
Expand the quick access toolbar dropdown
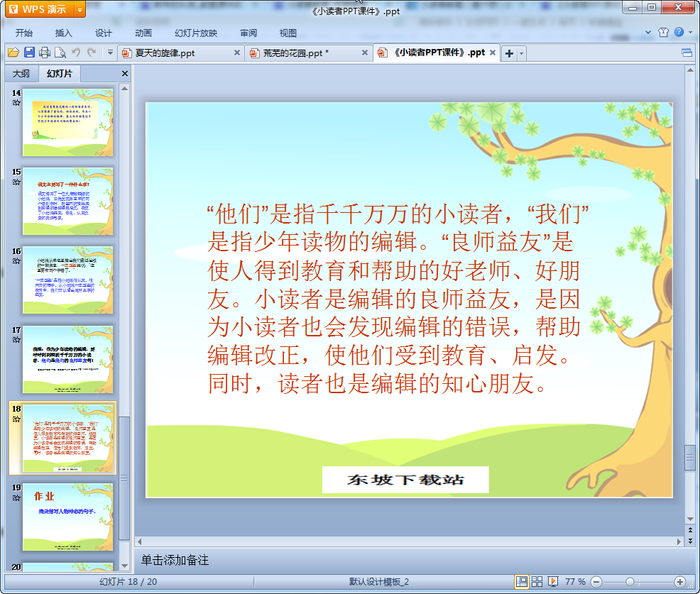point(110,53)
